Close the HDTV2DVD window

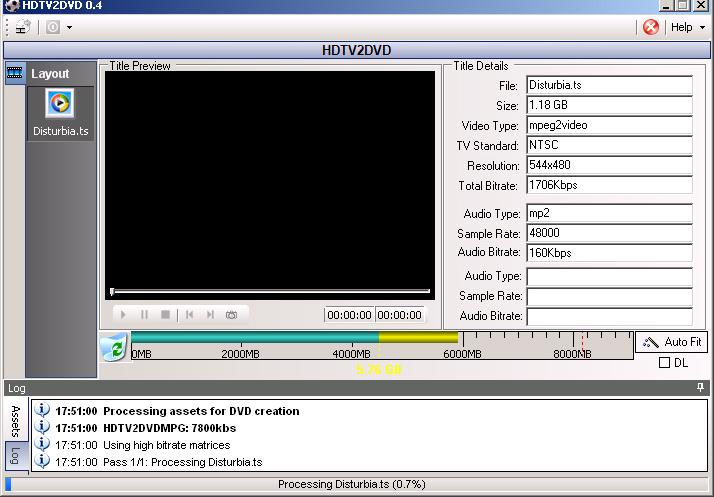click(701, 5)
